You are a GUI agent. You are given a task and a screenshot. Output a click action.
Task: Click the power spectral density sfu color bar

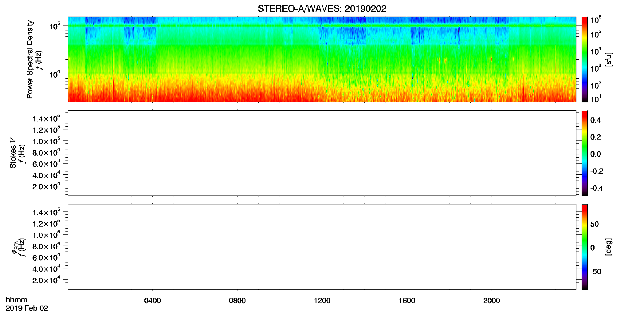(x=584, y=59)
